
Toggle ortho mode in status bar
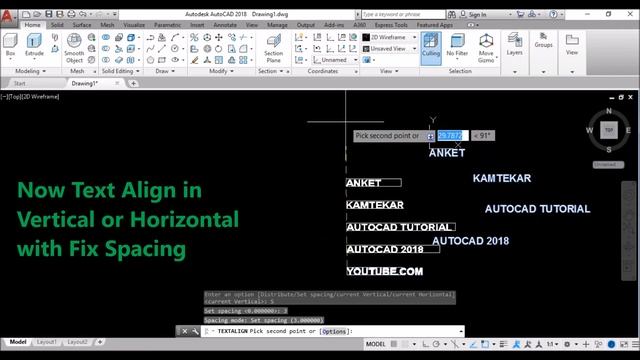pyautogui.click(x=425, y=344)
